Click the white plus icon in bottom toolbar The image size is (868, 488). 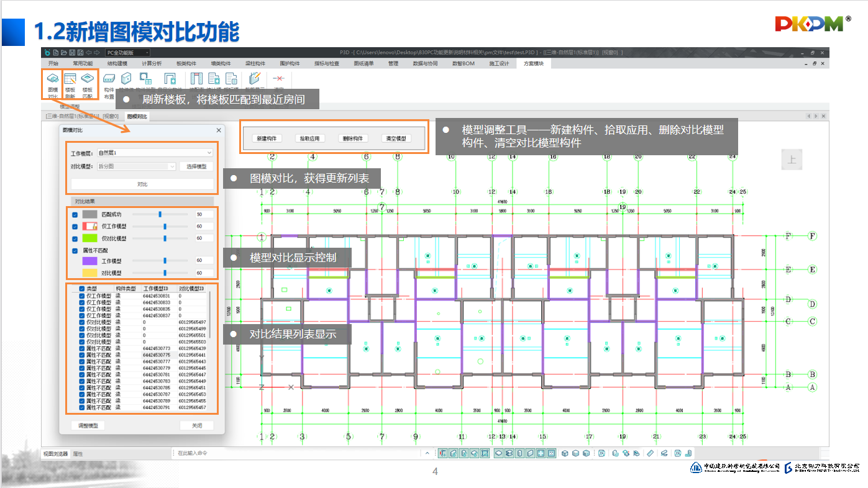(541, 453)
